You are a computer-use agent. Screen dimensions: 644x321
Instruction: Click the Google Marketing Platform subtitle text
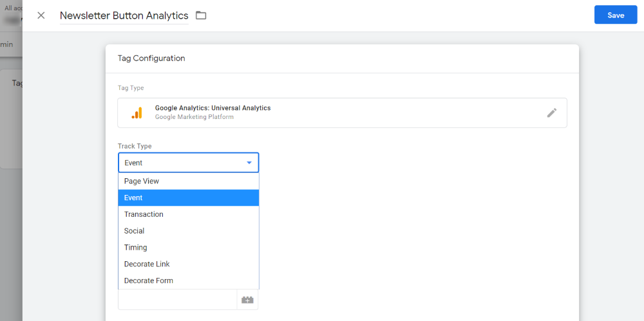pos(194,117)
